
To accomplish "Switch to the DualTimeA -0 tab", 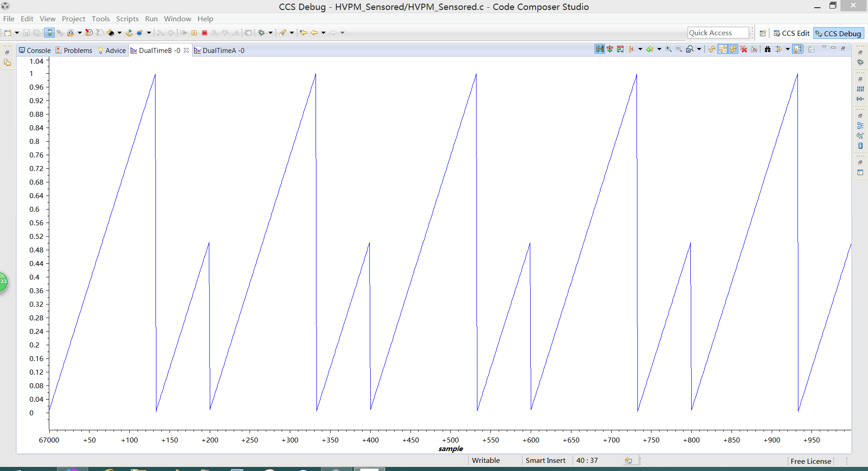I will 219,50.
